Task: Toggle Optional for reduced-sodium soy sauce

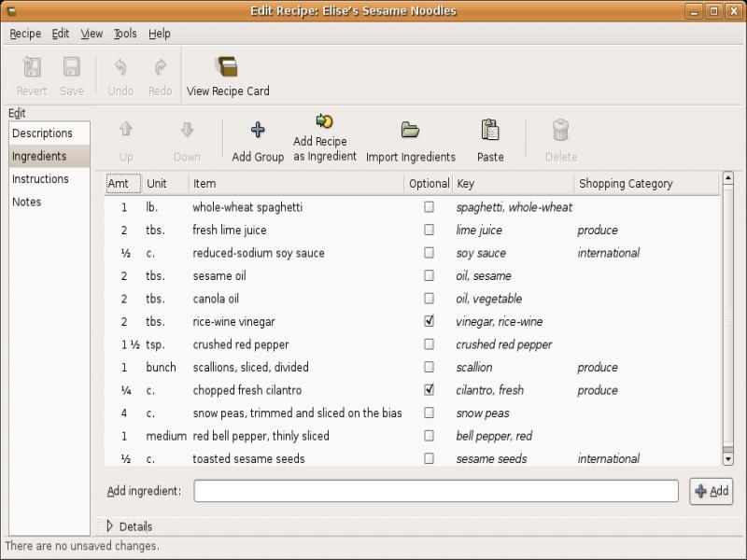Action: click(429, 252)
